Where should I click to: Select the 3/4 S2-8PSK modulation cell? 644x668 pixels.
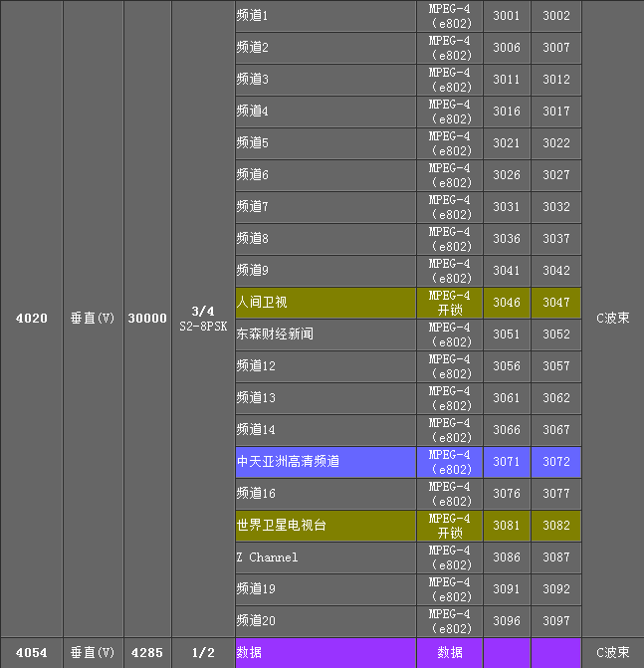click(x=203, y=319)
